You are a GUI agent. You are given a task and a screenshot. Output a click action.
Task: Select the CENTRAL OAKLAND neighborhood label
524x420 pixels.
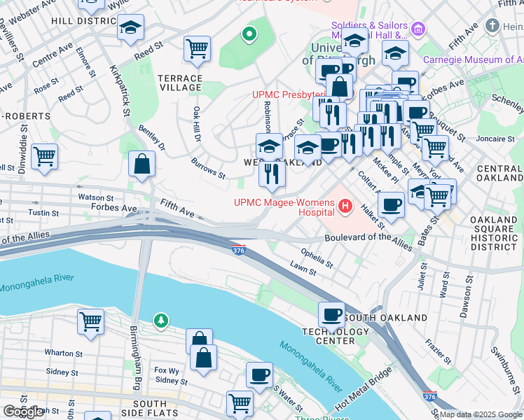pos(499,173)
